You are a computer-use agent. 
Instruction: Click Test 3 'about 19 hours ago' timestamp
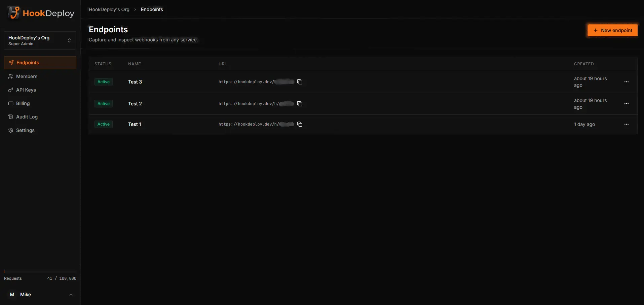[591, 82]
